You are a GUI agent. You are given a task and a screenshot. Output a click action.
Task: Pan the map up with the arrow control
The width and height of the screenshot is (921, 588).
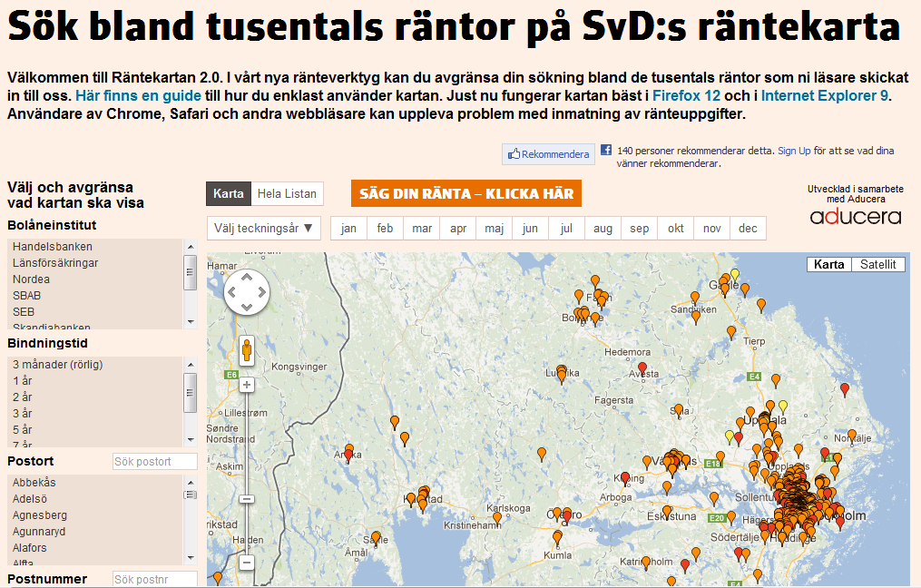click(247, 278)
